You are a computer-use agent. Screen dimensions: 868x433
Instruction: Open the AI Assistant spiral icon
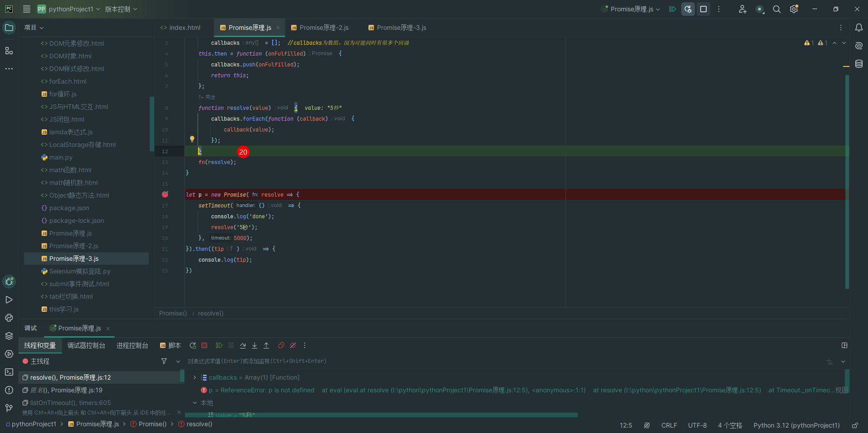pyautogui.click(x=859, y=46)
